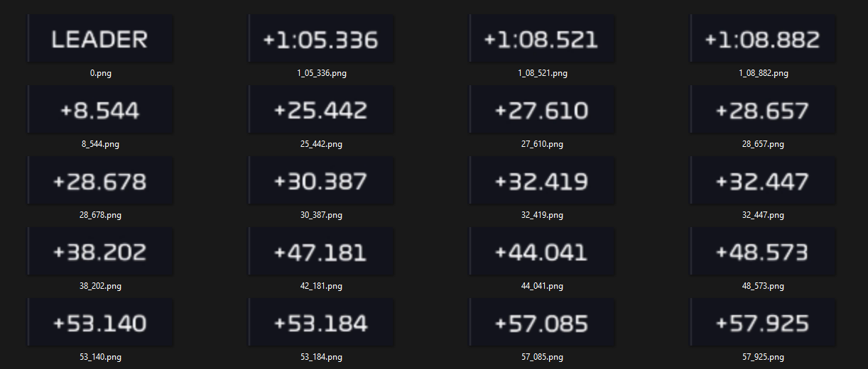Screen dimensions: 868x369
Task: Click the +38.202 thumbnail
Action: 100,252
